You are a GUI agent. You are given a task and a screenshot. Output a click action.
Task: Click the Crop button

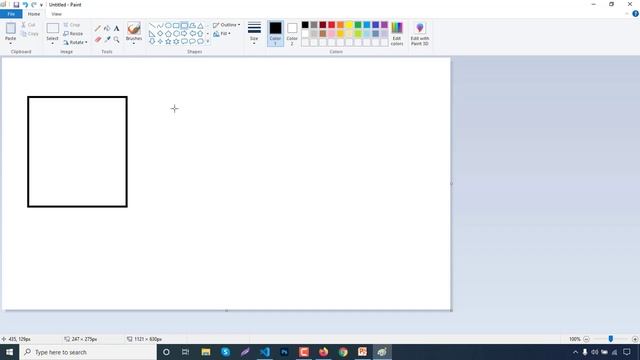pos(72,25)
